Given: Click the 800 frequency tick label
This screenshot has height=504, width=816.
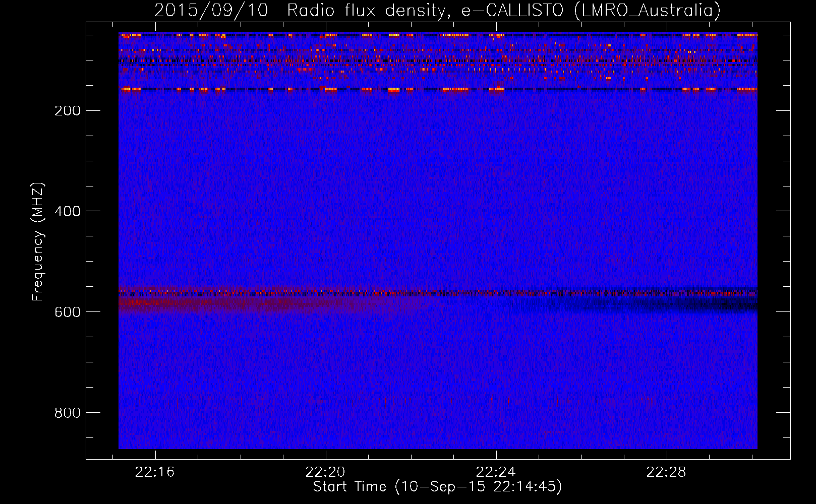Looking at the screenshot, I should (x=68, y=413).
